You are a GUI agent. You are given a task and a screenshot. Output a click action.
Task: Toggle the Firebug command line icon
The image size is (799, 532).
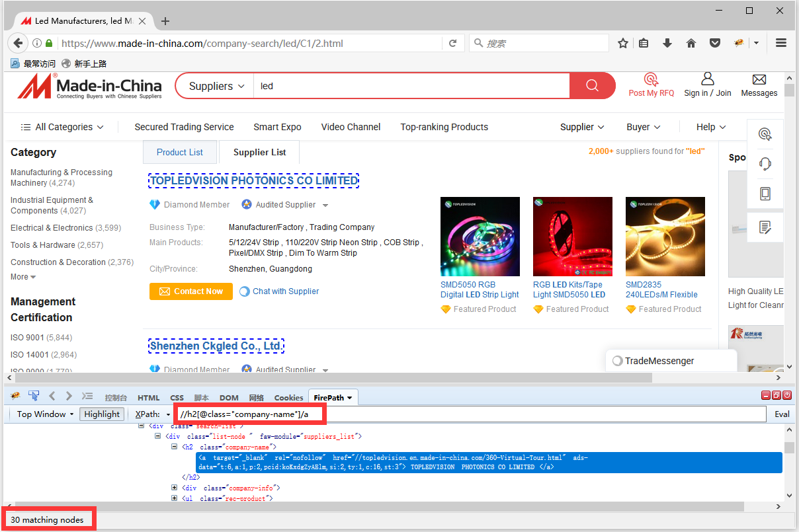coord(87,397)
